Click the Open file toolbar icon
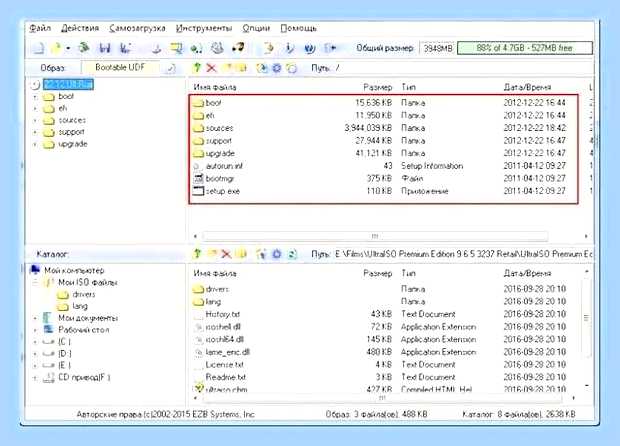This screenshot has width=620, height=446. coord(57,48)
